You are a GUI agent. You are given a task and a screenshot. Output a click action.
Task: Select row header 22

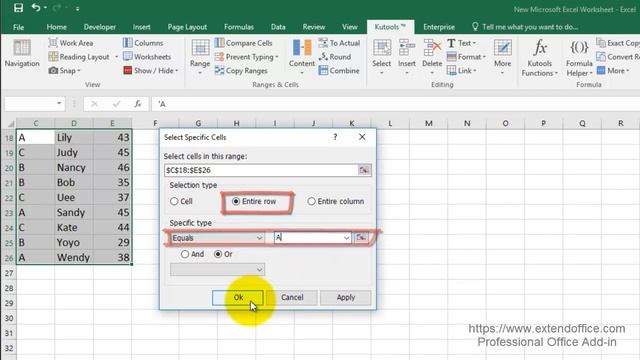tap(9, 198)
